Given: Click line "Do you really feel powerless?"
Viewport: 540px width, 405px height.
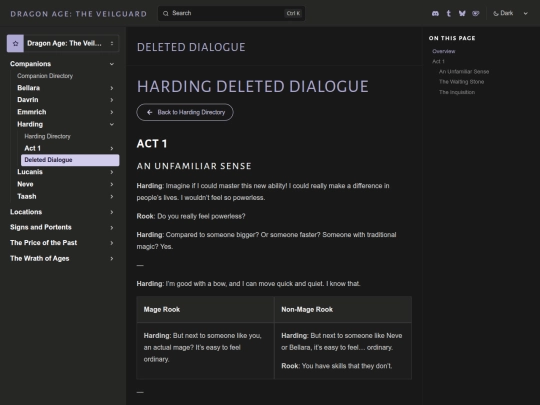Looking at the screenshot, I should click(201, 216).
